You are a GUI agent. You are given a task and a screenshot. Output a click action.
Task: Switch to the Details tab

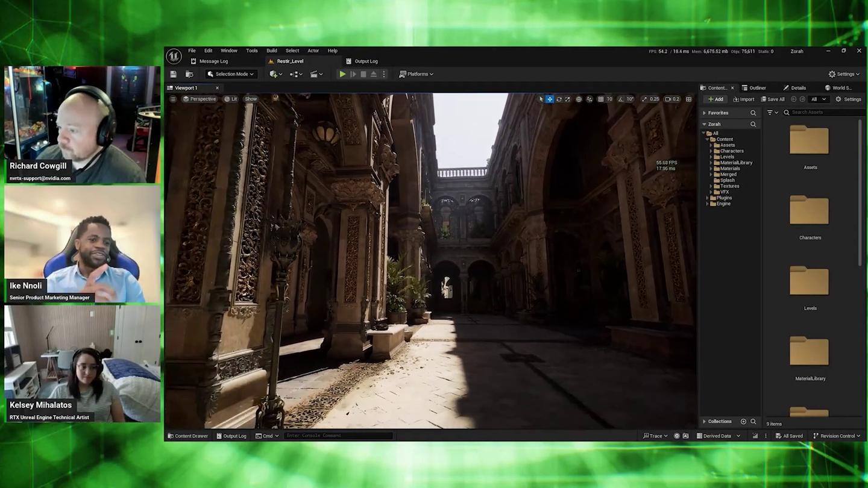coord(794,88)
